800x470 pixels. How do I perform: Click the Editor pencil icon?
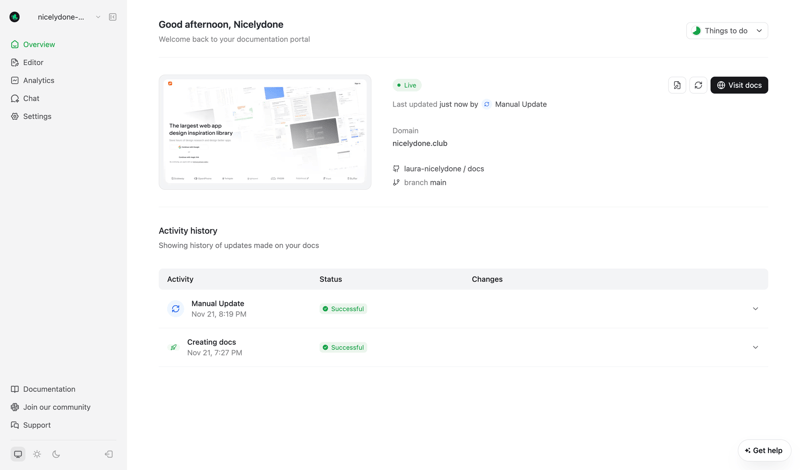click(15, 62)
